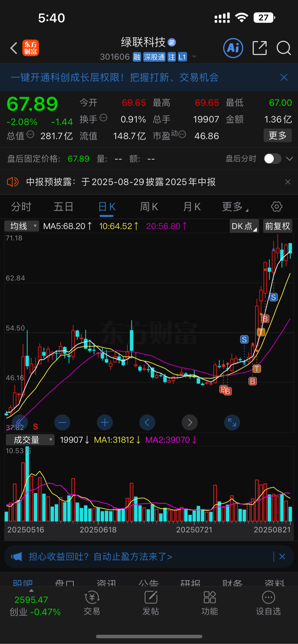Tap the megaphone promo icon
Image resolution: width=298 pixels, height=644 pixels.
click(17, 557)
